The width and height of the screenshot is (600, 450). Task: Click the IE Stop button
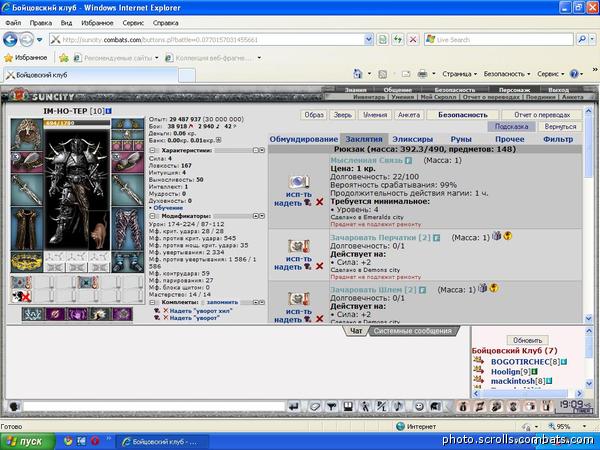click(x=413, y=39)
